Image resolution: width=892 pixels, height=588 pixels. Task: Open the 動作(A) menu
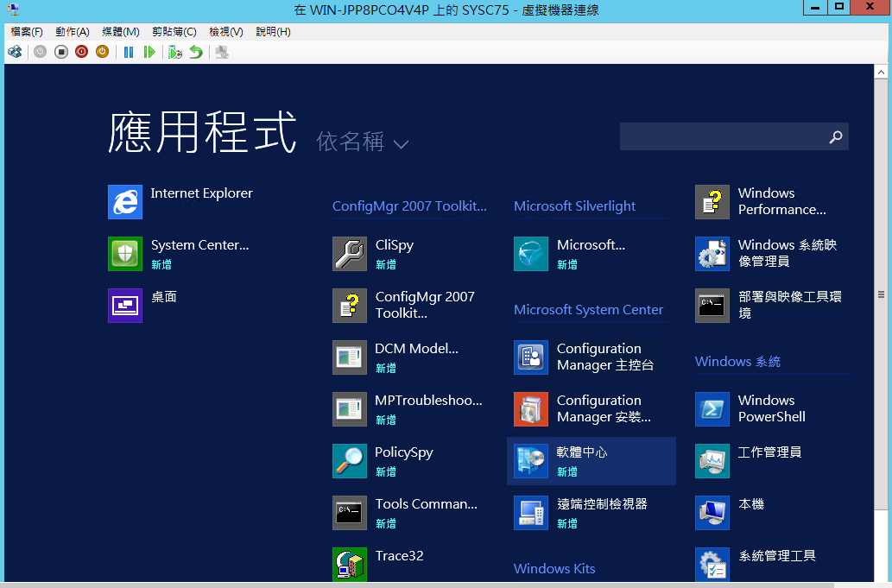coord(73,32)
